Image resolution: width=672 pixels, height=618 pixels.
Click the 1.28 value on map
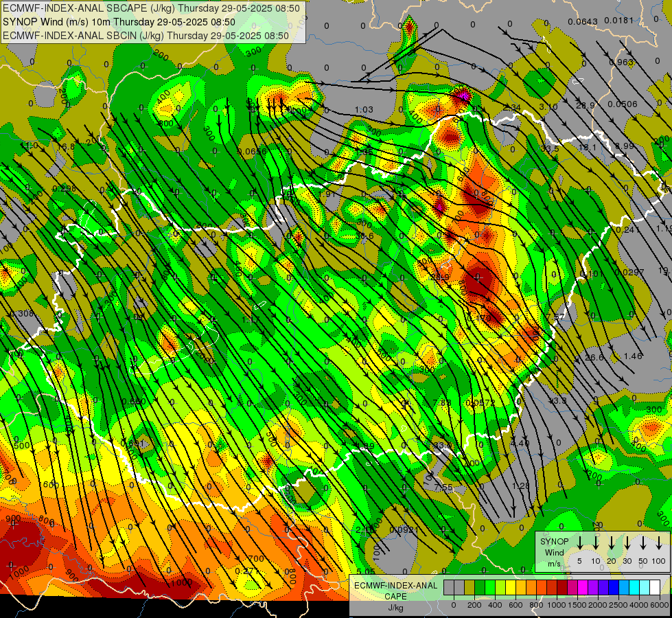pos(521,485)
